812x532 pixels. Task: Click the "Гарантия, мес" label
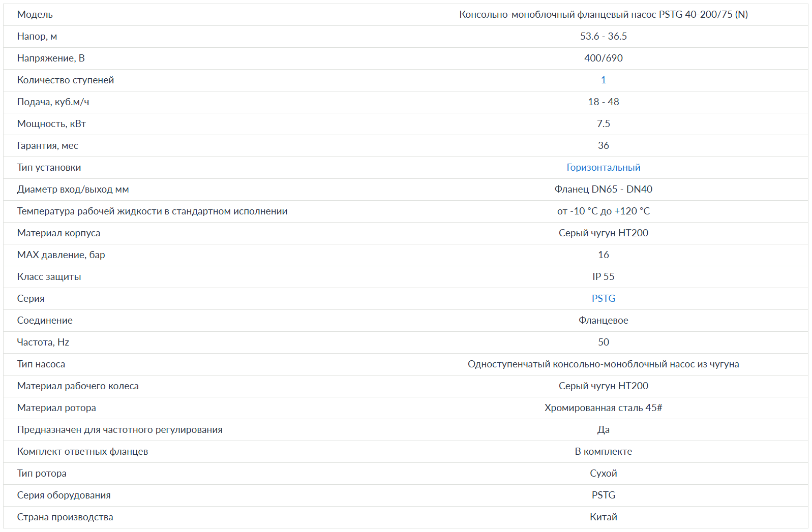[47, 146]
